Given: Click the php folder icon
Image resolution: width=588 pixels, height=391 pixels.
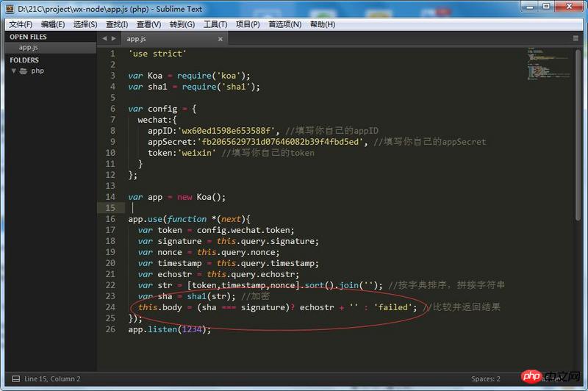Looking at the screenshot, I should [x=24, y=71].
